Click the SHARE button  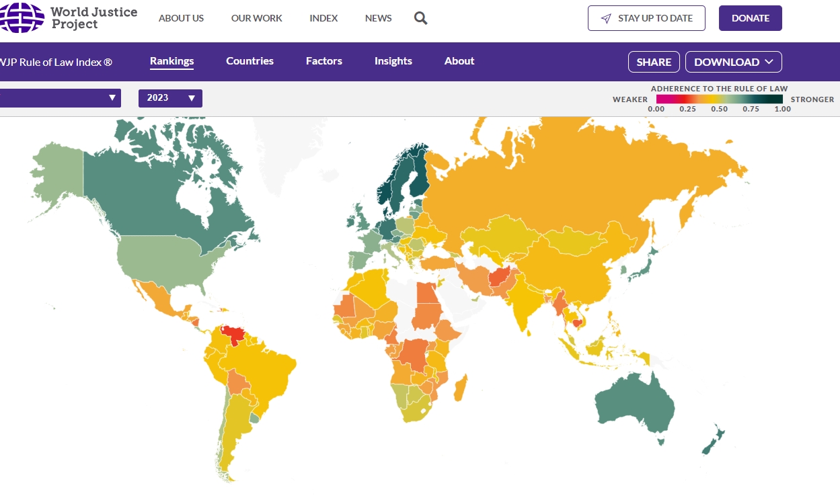(654, 62)
